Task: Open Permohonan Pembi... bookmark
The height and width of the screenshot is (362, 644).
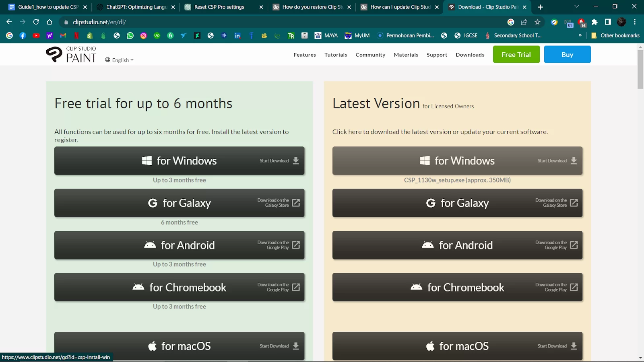Action: (x=405, y=35)
